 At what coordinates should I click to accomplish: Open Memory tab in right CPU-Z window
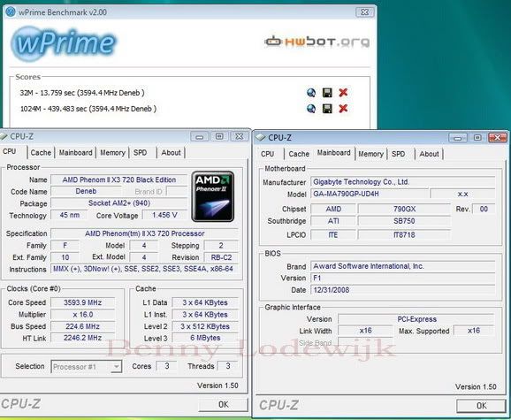pos(370,154)
